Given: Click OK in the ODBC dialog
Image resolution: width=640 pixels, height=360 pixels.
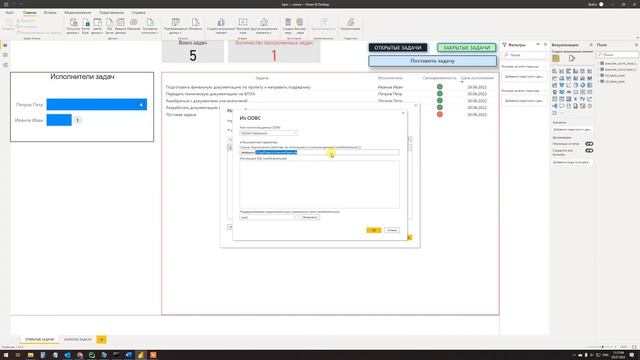Looking at the screenshot, I should [x=374, y=230].
